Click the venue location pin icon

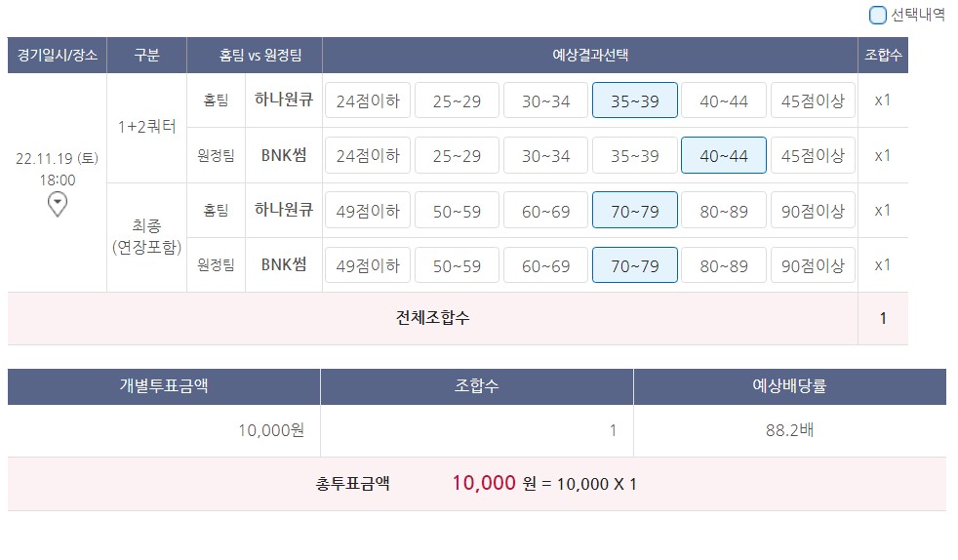click(x=58, y=204)
